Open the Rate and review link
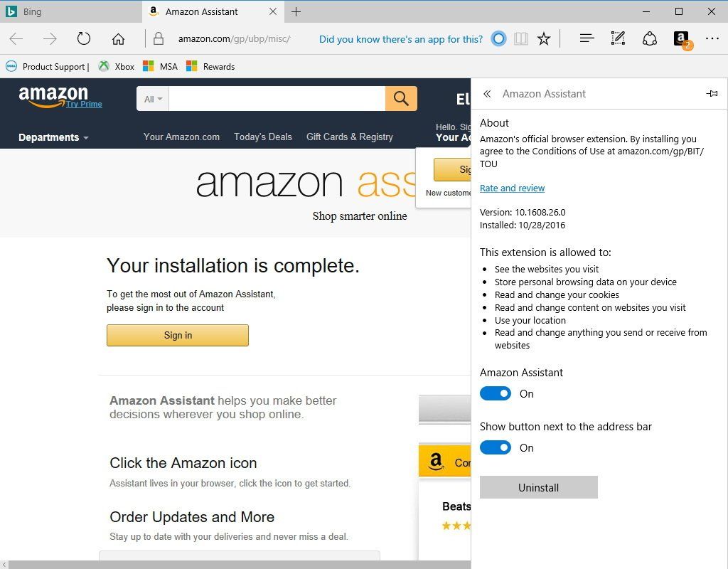Image resolution: width=728 pixels, height=569 pixels. [512, 188]
